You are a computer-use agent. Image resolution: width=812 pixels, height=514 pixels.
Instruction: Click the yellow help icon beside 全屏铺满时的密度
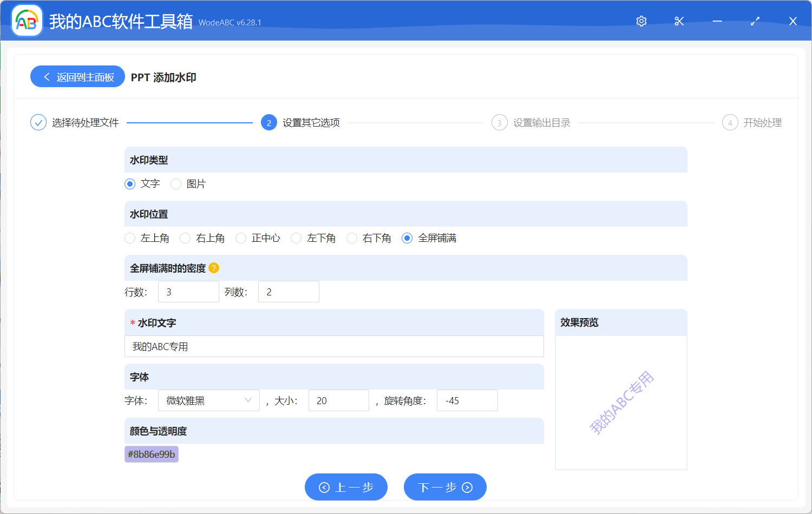tap(214, 268)
